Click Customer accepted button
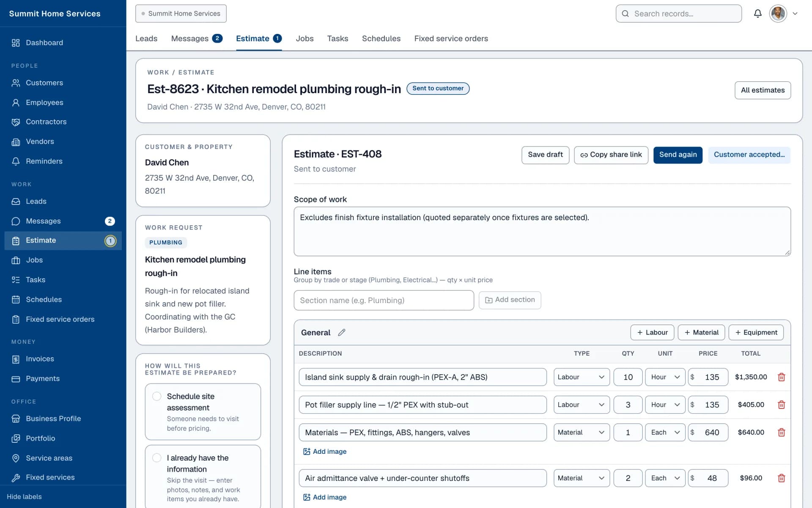Viewport: 812px width, 508px height. click(749, 155)
